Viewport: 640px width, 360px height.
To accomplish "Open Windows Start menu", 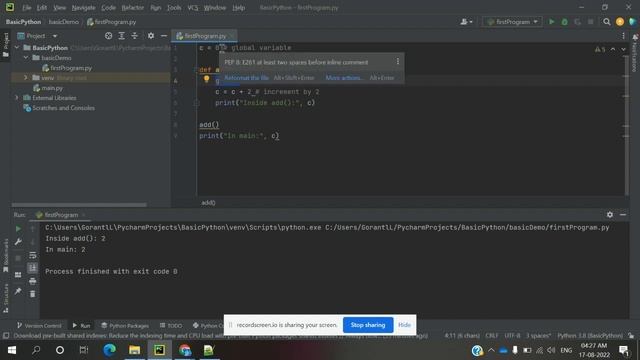I will tap(12, 350).
